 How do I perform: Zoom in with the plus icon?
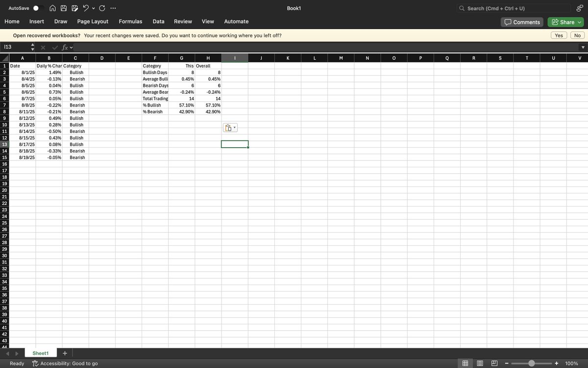click(557, 363)
